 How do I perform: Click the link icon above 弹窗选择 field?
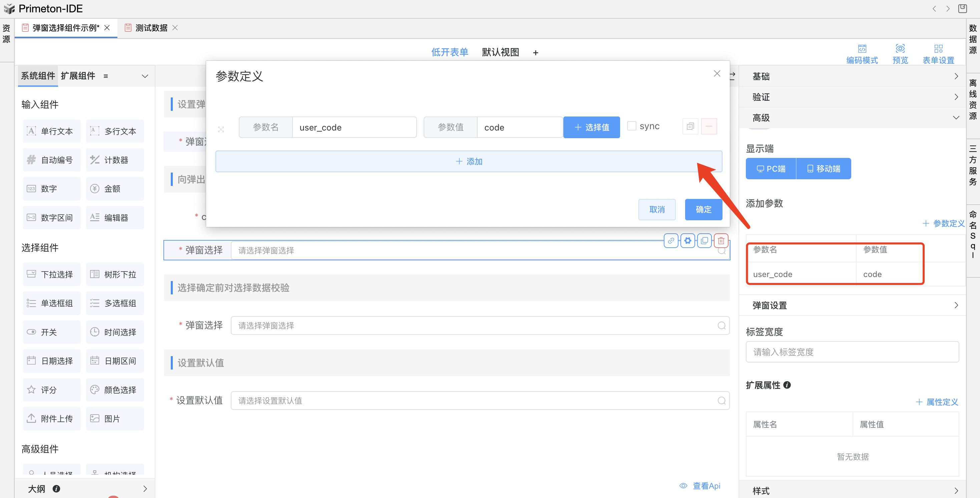point(671,241)
